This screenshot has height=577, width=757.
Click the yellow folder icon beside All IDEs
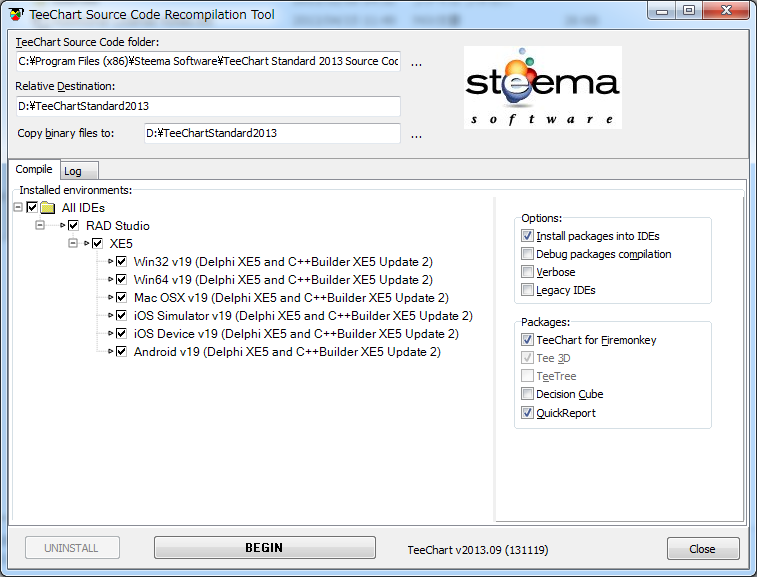tap(47, 208)
